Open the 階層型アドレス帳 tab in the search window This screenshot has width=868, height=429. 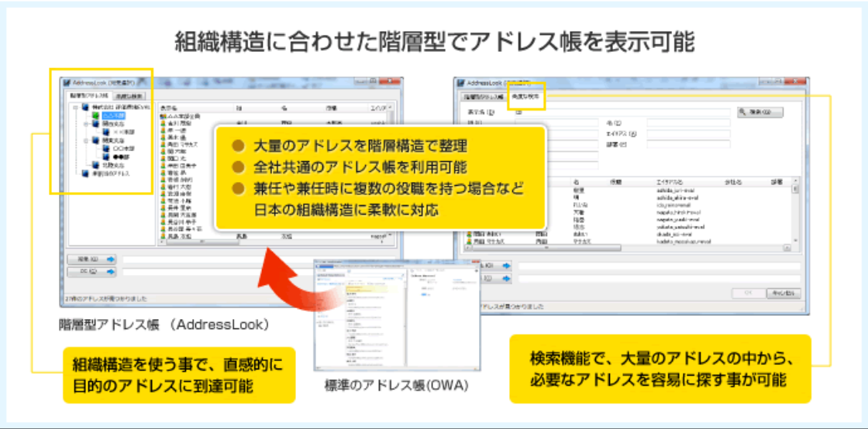click(x=484, y=96)
